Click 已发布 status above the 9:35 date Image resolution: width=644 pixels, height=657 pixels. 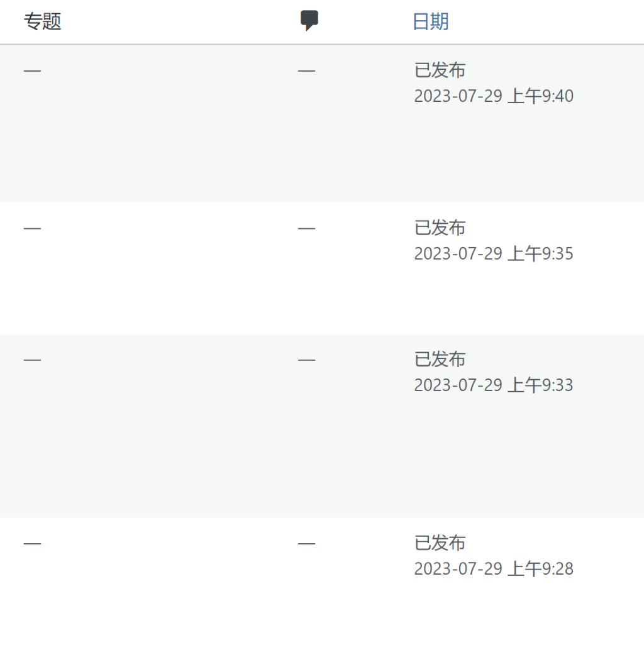coord(440,228)
